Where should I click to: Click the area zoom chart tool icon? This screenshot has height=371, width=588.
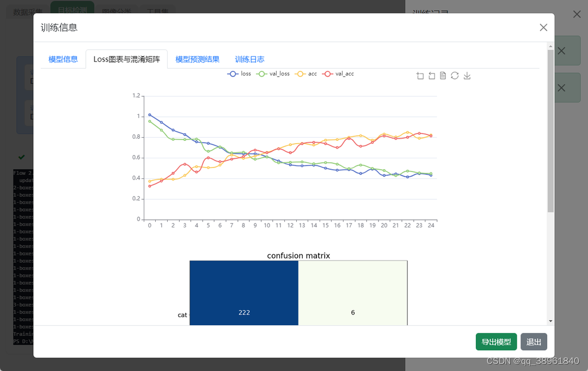[420, 76]
